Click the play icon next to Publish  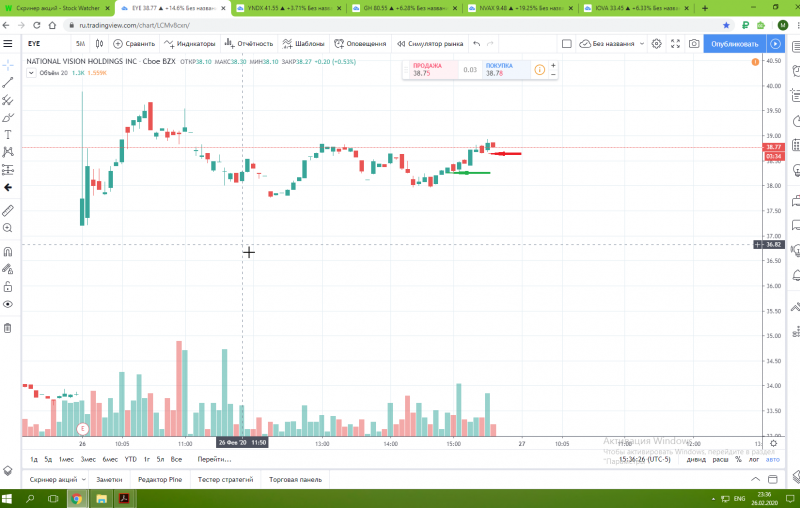tap(775, 44)
